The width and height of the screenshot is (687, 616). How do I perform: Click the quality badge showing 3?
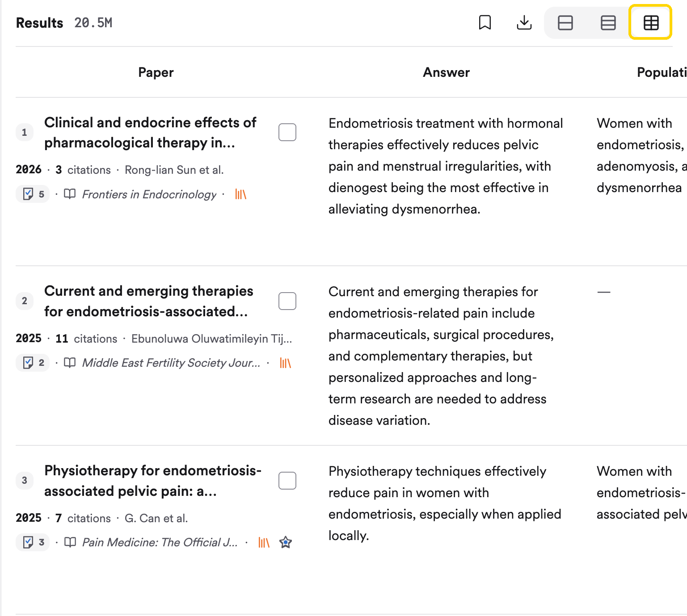click(x=33, y=542)
